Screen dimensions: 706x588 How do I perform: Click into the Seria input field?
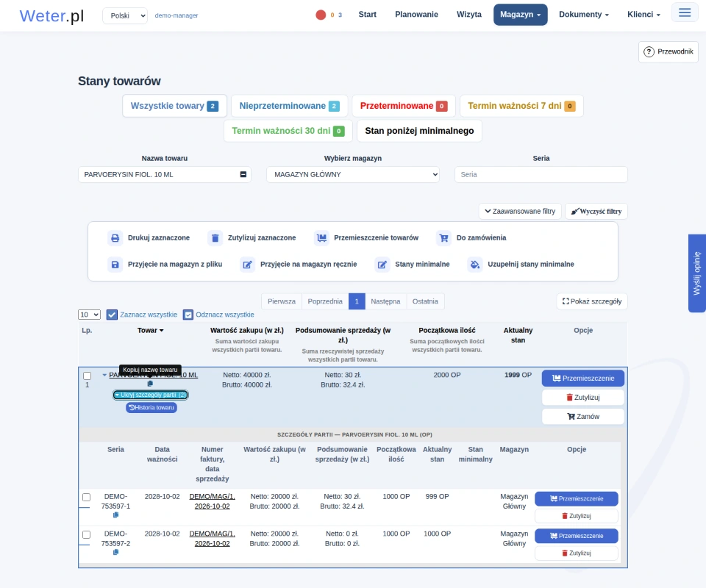click(541, 174)
